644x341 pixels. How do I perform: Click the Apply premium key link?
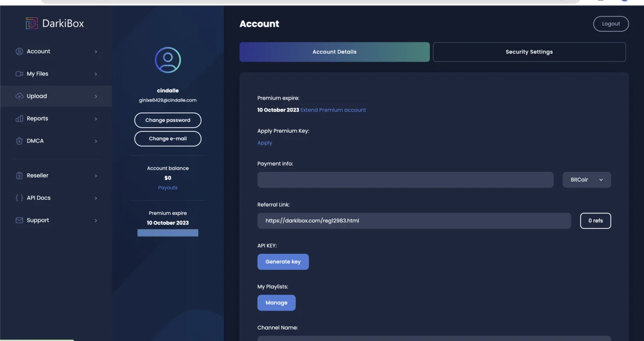point(264,143)
